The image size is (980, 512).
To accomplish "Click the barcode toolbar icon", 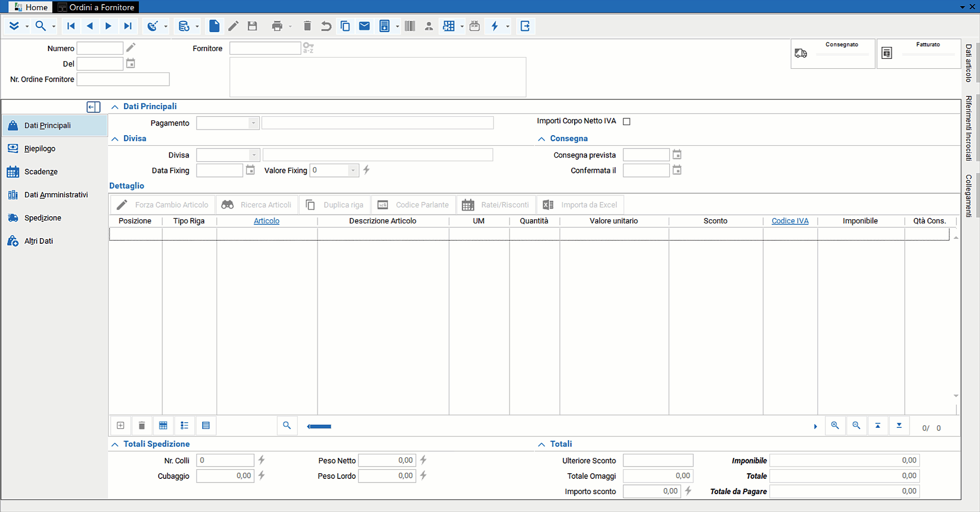I will click(x=410, y=26).
